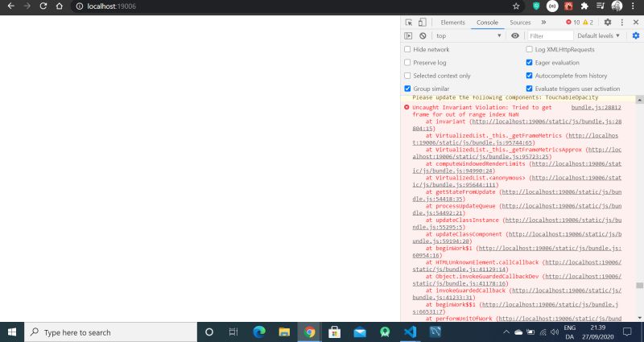Click the console Filter input field
The image size is (644, 342).
coord(549,35)
